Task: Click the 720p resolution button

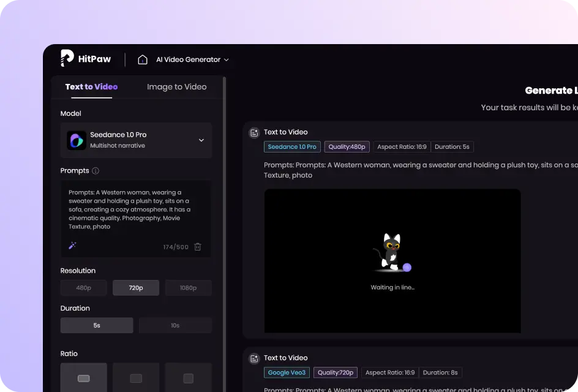Action: click(136, 288)
